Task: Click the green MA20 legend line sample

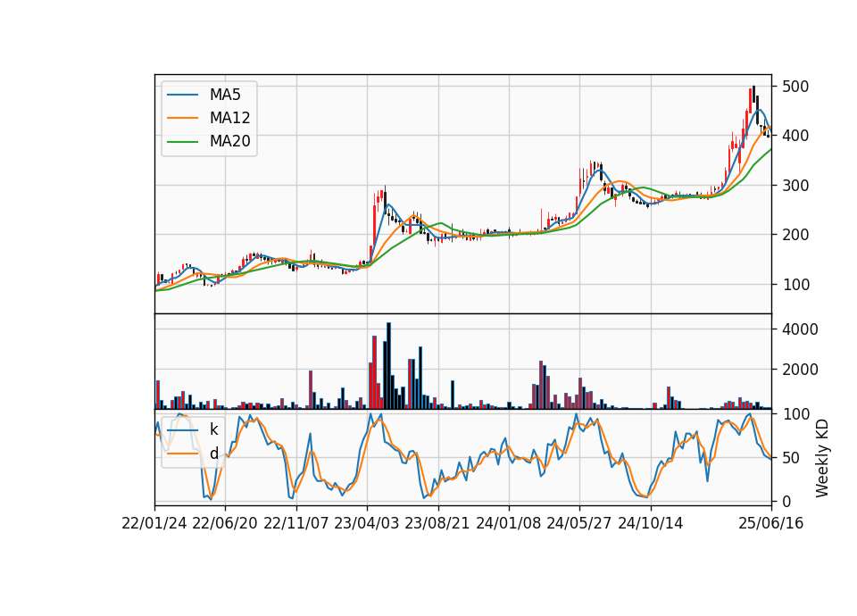Action: click(x=182, y=142)
